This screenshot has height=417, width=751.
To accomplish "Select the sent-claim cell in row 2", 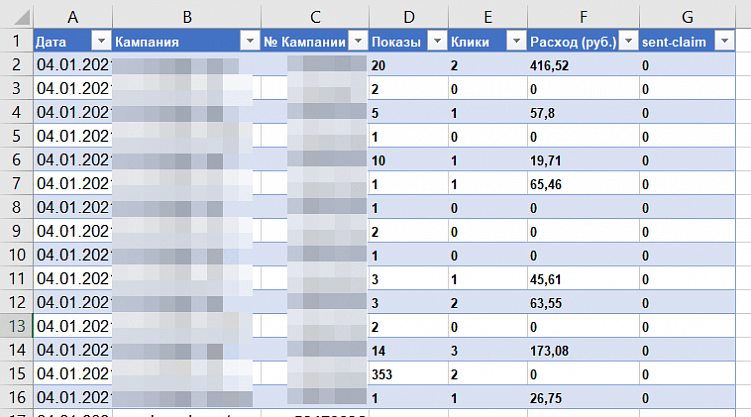I will [x=687, y=65].
